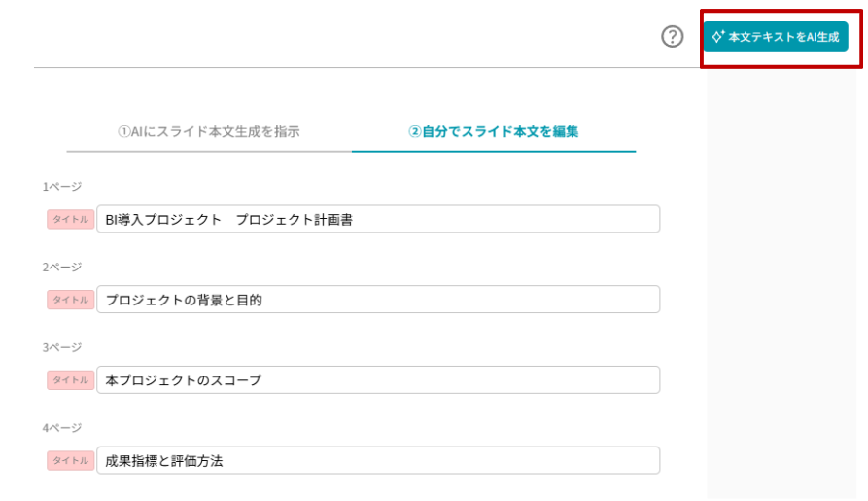Edit the 本プロジェクトのスコープ title field
The image size is (868, 501).
click(378, 380)
